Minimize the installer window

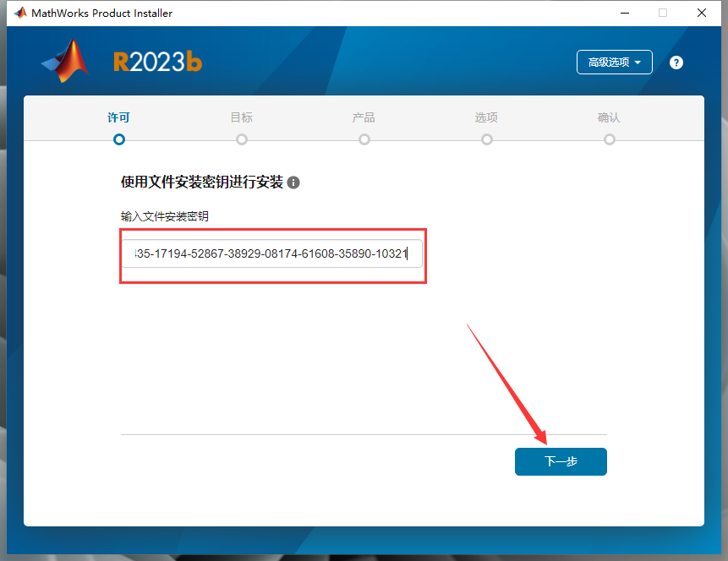[x=625, y=13]
